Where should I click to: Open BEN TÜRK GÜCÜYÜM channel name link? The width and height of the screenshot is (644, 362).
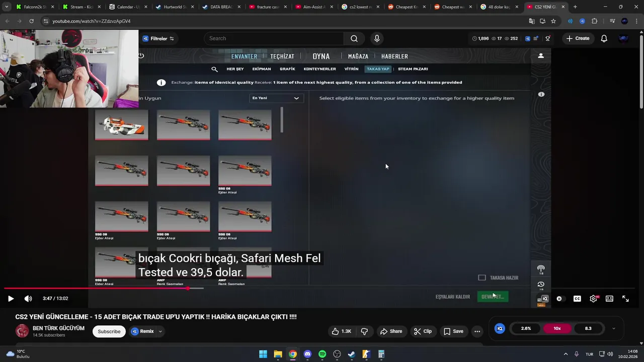[58, 328]
